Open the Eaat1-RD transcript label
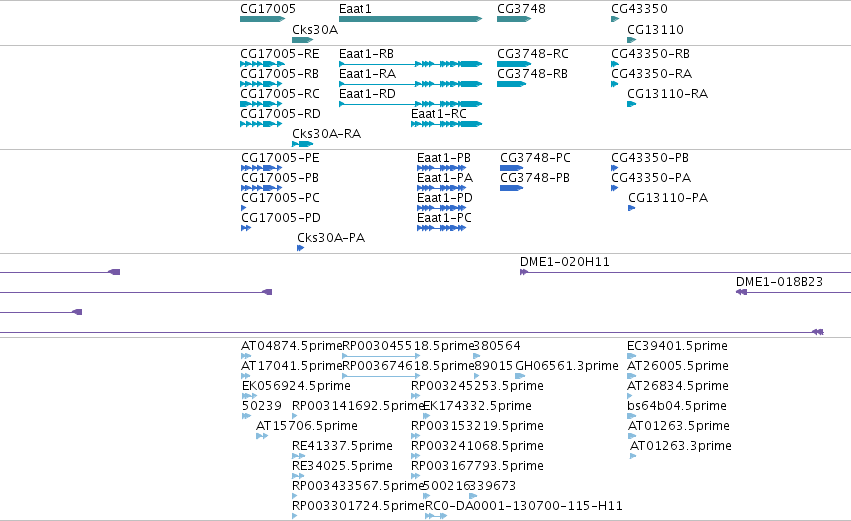 (367, 94)
